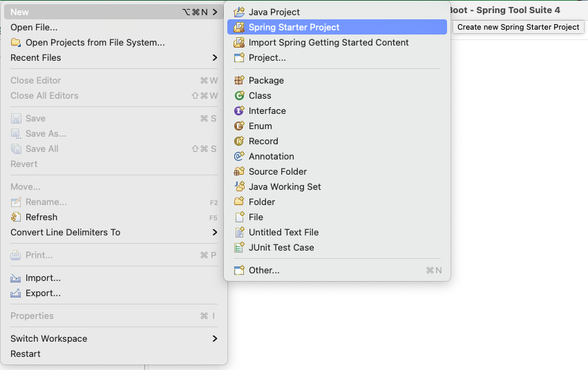Click the Refresh icon
The height and width of the screenshot is (370, 588).
[x=16, y=217]
